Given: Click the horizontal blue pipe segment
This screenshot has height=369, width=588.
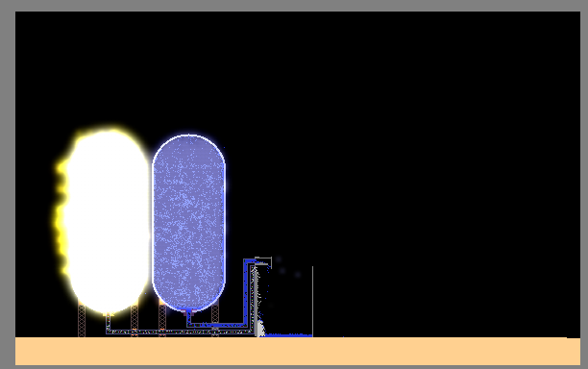Looking at the screenshot, I should pyautogui.click(x=216, y=325).
